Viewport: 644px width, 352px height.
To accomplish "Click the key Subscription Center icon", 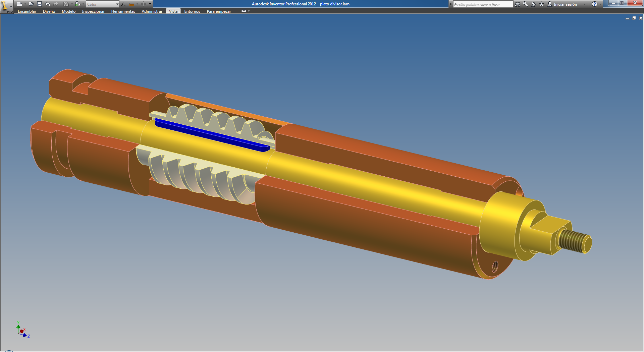I will point(526,4).
